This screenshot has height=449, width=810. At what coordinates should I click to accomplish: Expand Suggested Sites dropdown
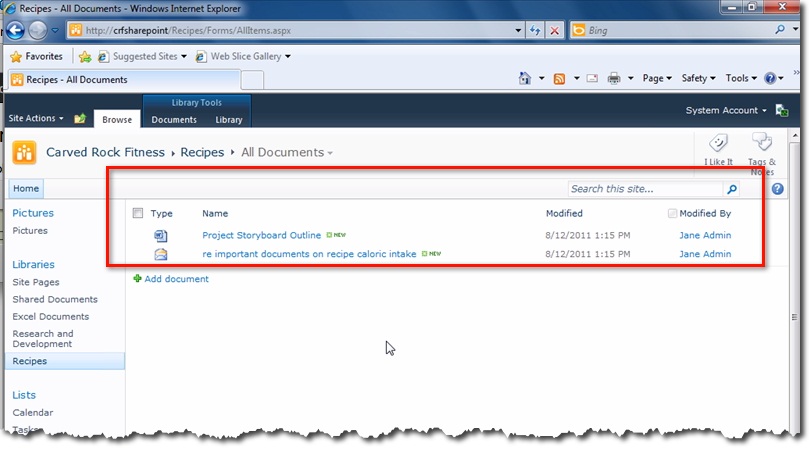pos(184,56)
